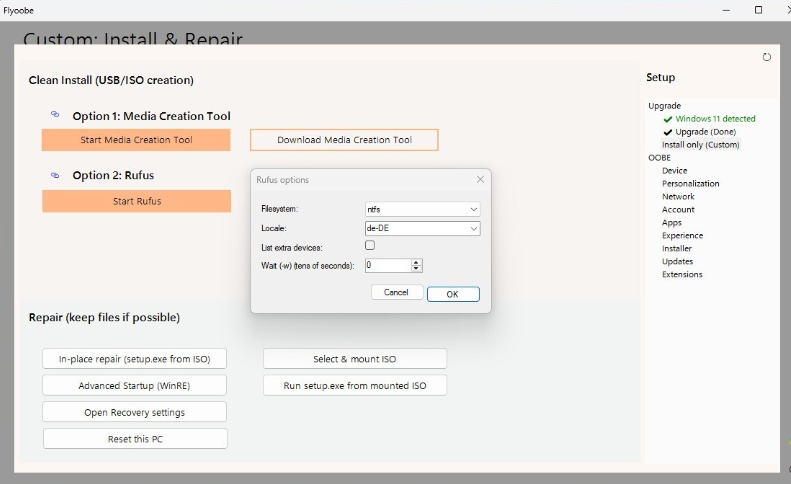Open the Network section

click(678, 197)
